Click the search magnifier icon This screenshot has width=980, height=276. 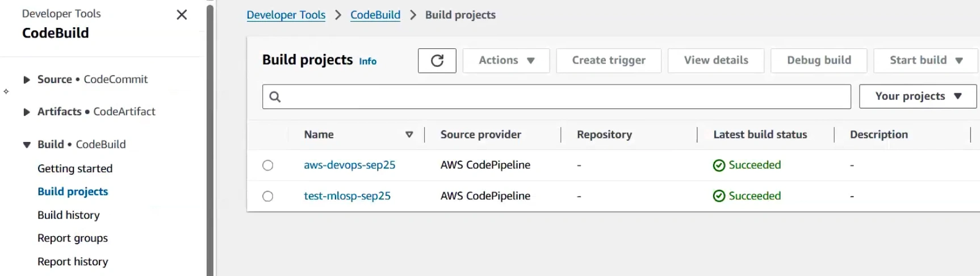(x=275, y=97)
